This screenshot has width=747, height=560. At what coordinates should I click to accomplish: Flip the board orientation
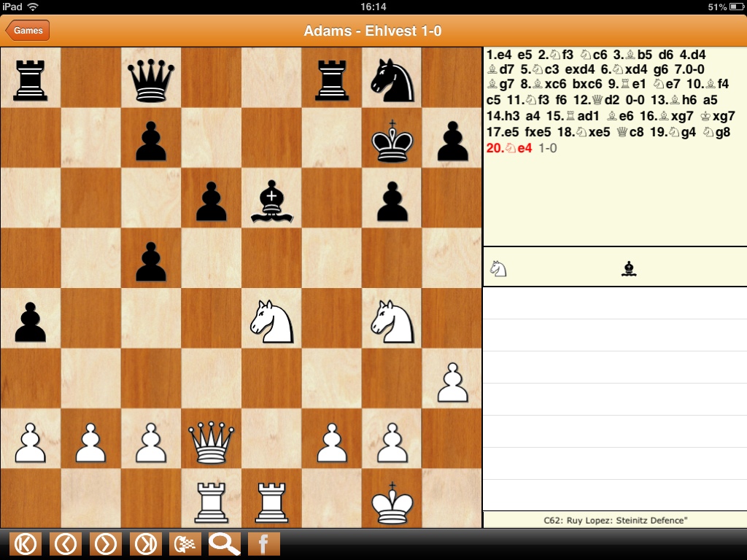[x=185, y=544]
